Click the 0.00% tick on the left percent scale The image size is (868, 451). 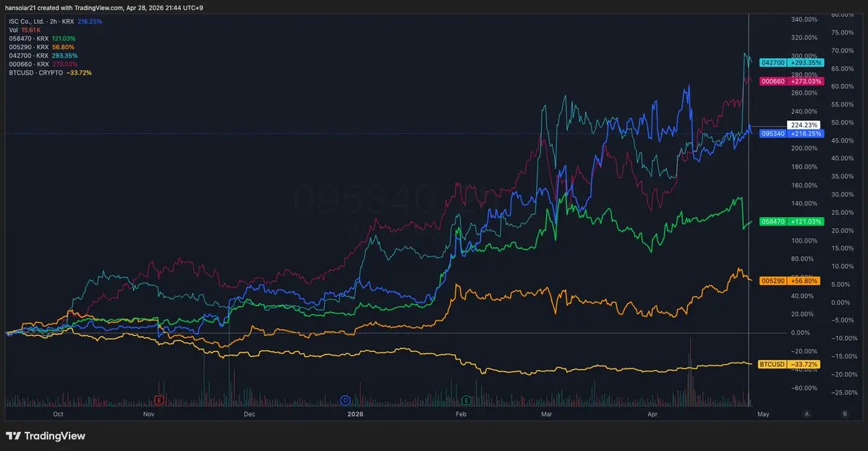tap(801, 333)
